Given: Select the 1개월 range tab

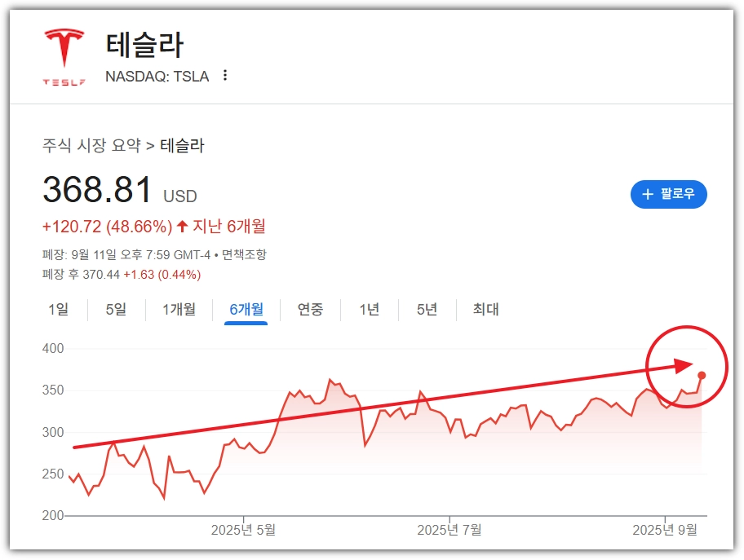Looking at the screenshot, I should 179,310.
